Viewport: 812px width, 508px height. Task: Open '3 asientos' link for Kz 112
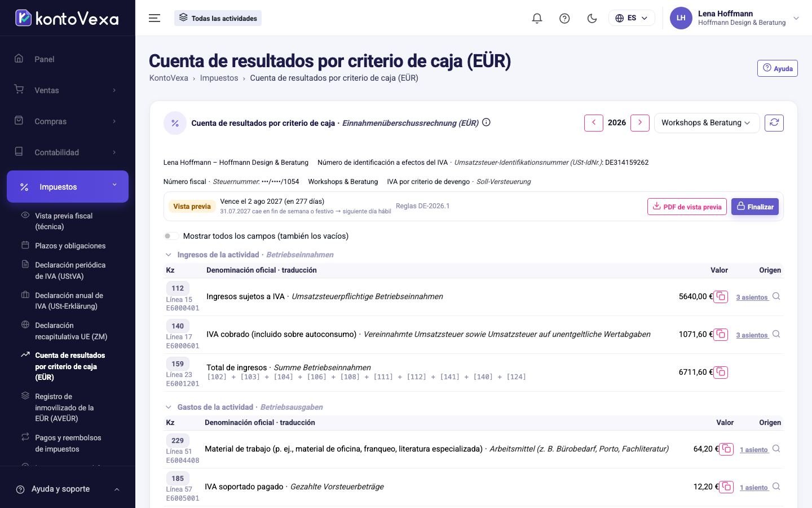click(752, 297)
